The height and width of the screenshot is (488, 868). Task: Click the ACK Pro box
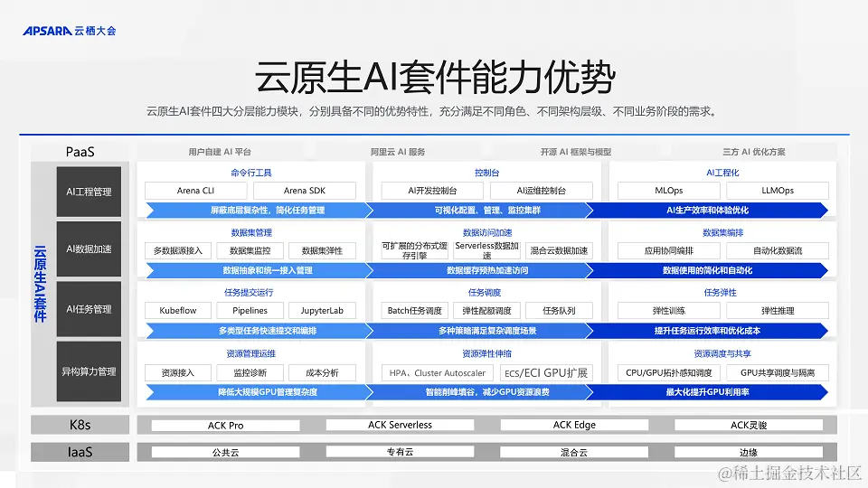coord(225,426)
